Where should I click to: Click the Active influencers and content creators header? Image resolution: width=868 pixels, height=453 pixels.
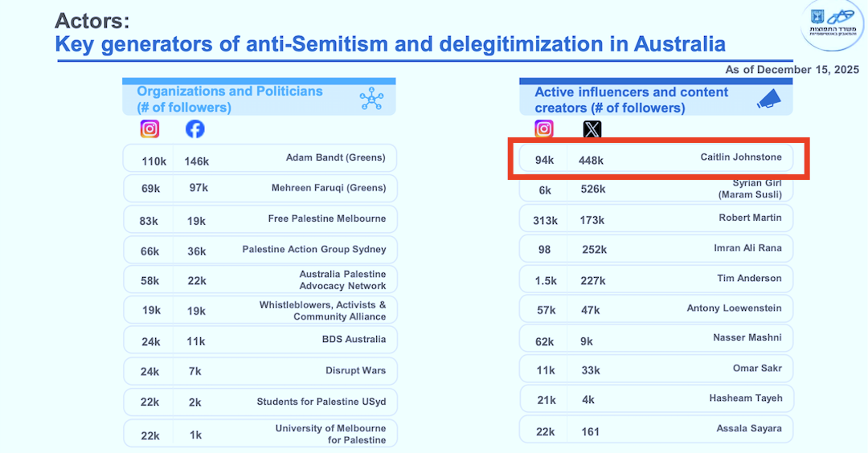tap(632, 100)
